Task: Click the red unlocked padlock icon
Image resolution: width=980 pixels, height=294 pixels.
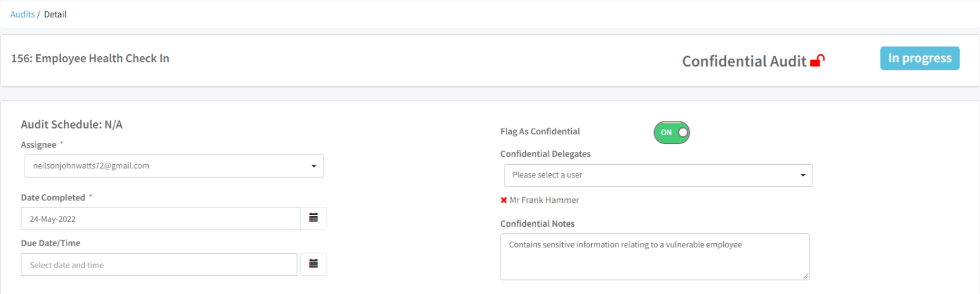Action: pos(818,61)
